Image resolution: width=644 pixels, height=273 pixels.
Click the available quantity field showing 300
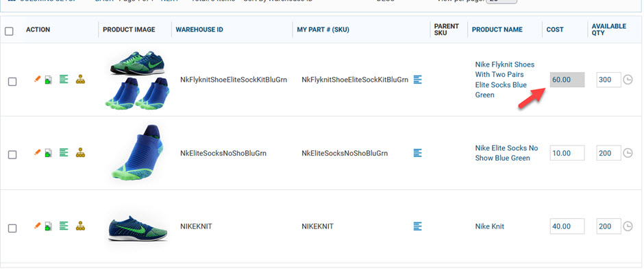click(608, 80)
